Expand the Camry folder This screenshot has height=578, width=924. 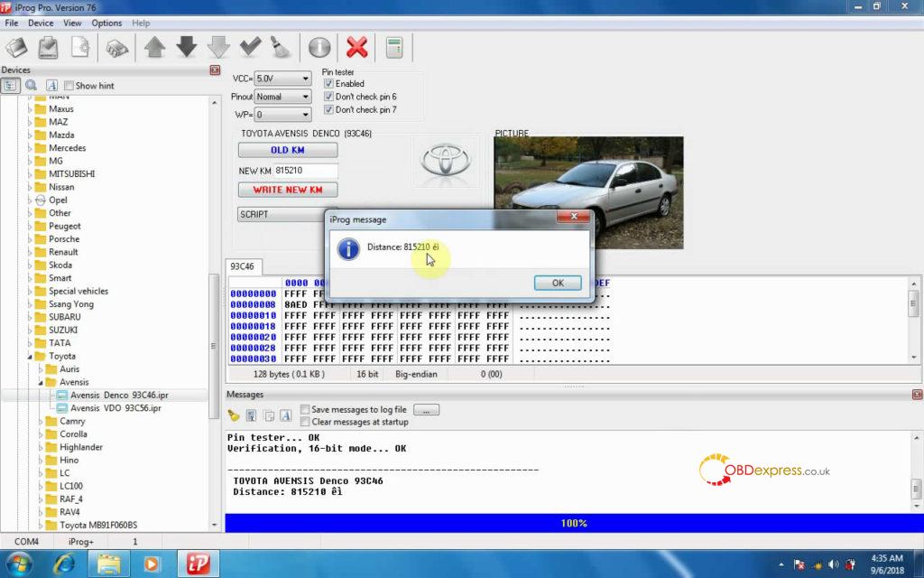point(41,421)
